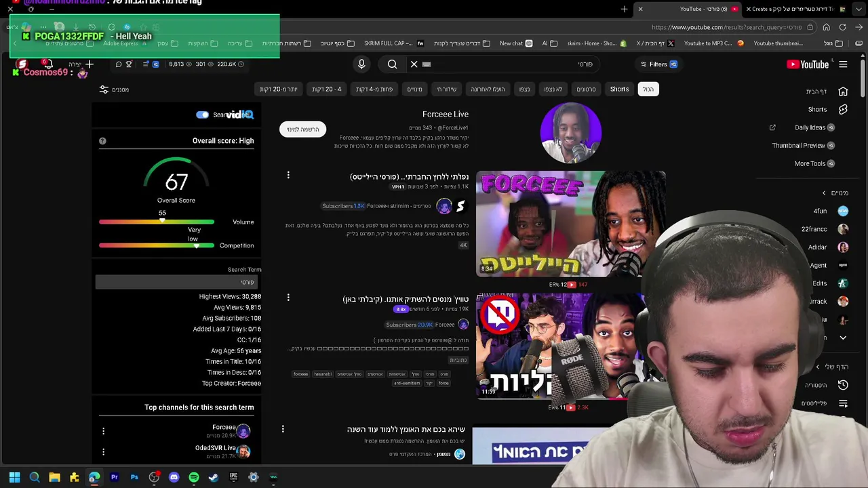This screenshot has height=488, width=868.
Task: Expand the subscriptions list in sidebar
Action: [843, 338]
